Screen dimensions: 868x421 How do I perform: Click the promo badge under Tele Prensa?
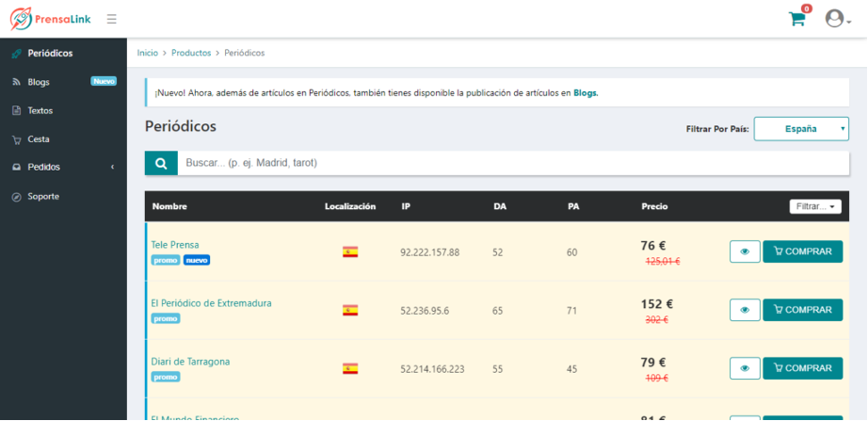click(166, 260)
